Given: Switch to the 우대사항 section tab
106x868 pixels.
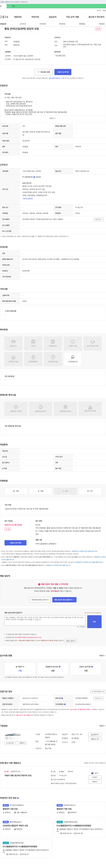Looking at the screenshot, I should (x=42, y=24).
